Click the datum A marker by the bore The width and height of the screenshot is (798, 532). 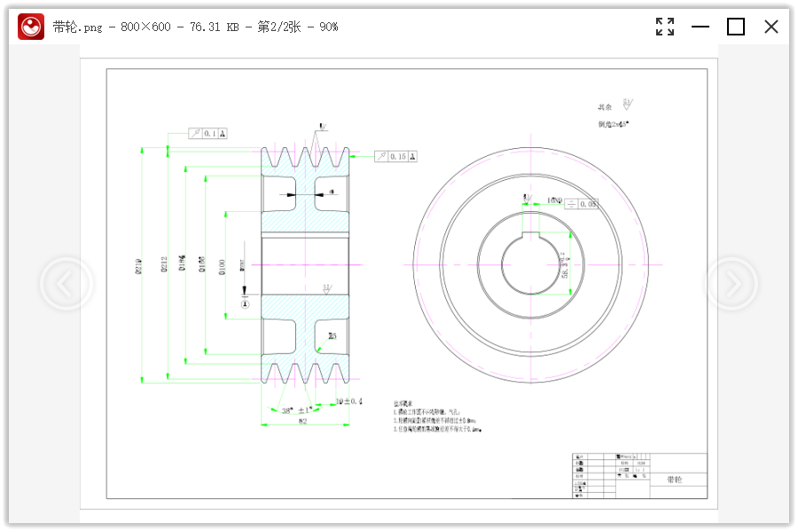point(246,303)
